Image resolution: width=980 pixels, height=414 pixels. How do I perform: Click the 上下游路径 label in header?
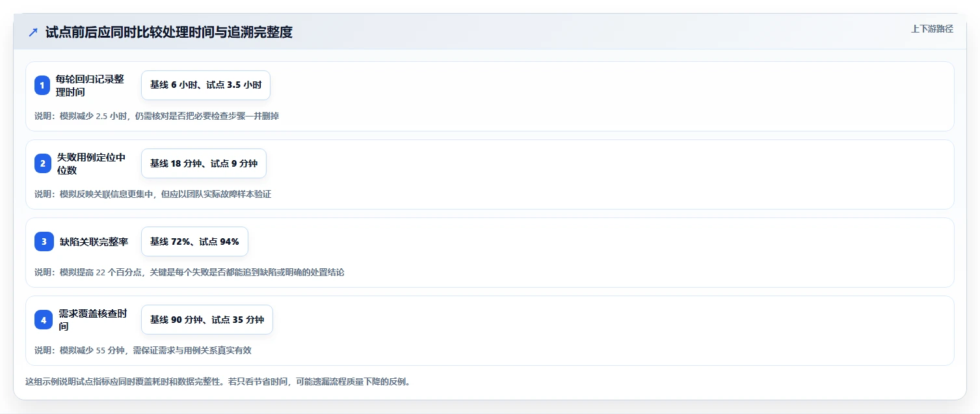tap(932, 29)
